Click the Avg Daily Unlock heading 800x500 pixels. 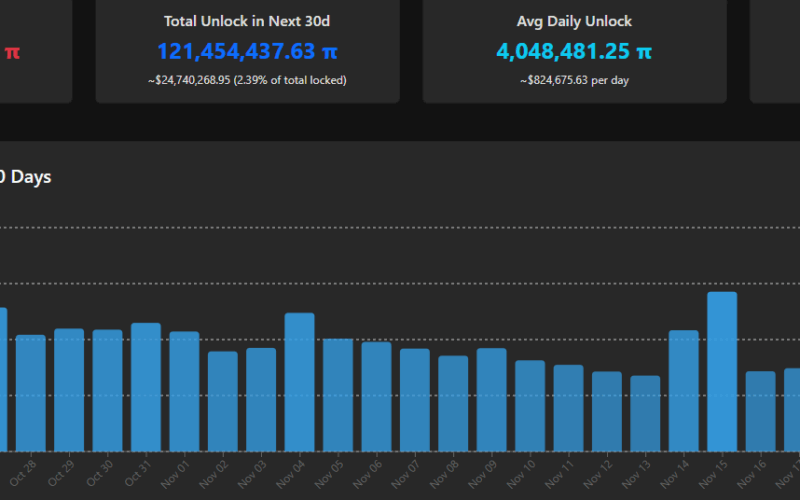tap(574, 21)
